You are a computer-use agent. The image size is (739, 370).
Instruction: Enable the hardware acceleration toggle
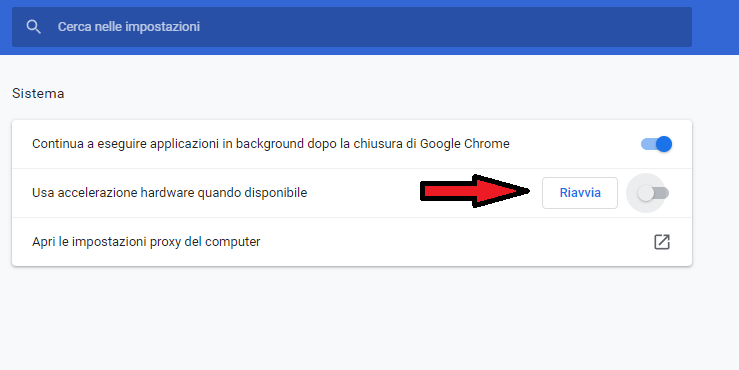point(653,193)
